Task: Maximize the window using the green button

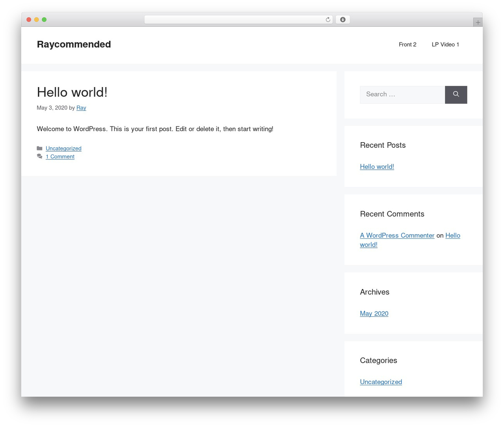Action: (44, 20)
